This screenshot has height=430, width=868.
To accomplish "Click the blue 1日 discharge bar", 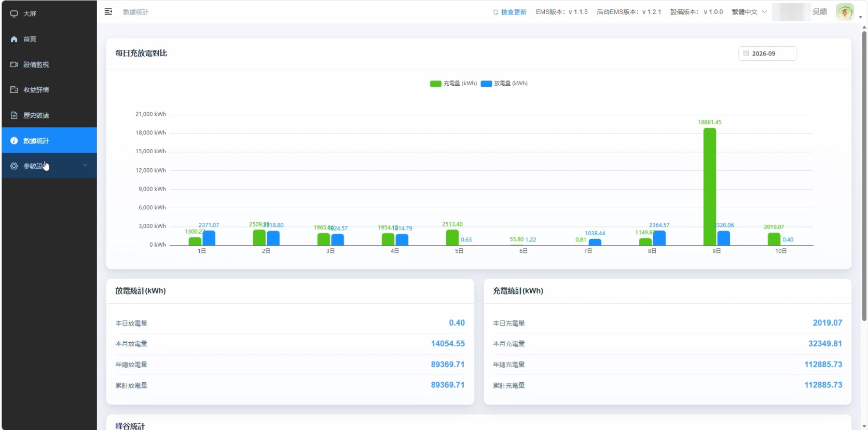I will [209, 238].
